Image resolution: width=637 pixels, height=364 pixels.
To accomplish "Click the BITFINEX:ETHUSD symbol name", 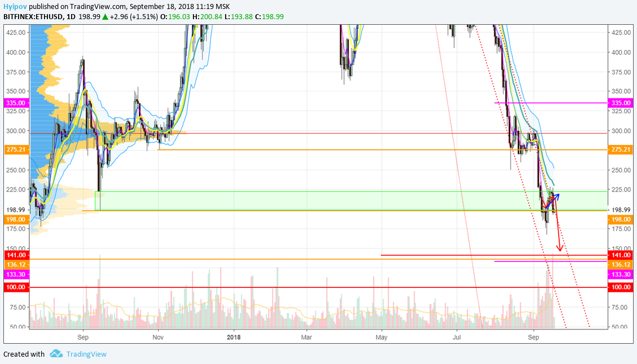I will (33, 17).
